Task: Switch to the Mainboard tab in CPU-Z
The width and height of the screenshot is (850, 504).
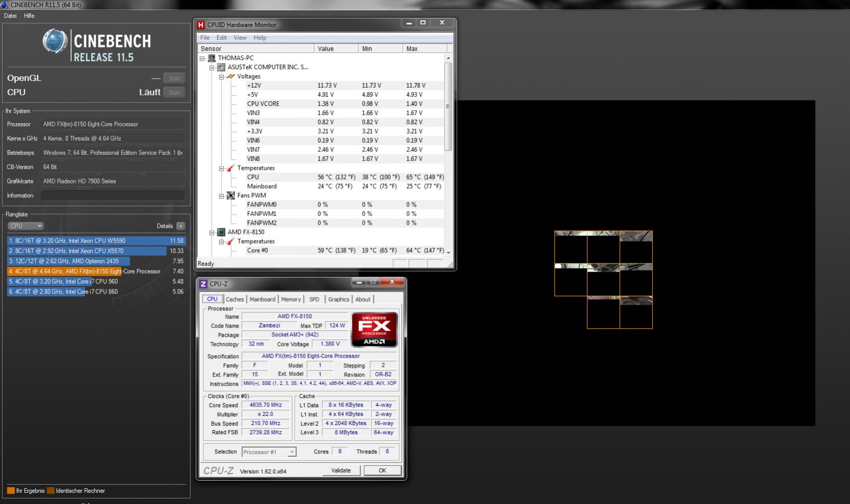Action: (262, 300)
